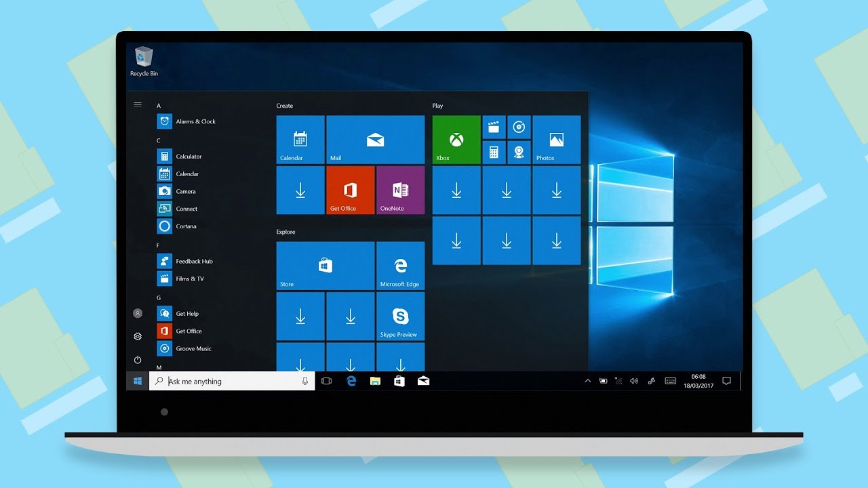868x488 pixels.
Task: Open Get Office in the app list
Action: pos(180,331)
